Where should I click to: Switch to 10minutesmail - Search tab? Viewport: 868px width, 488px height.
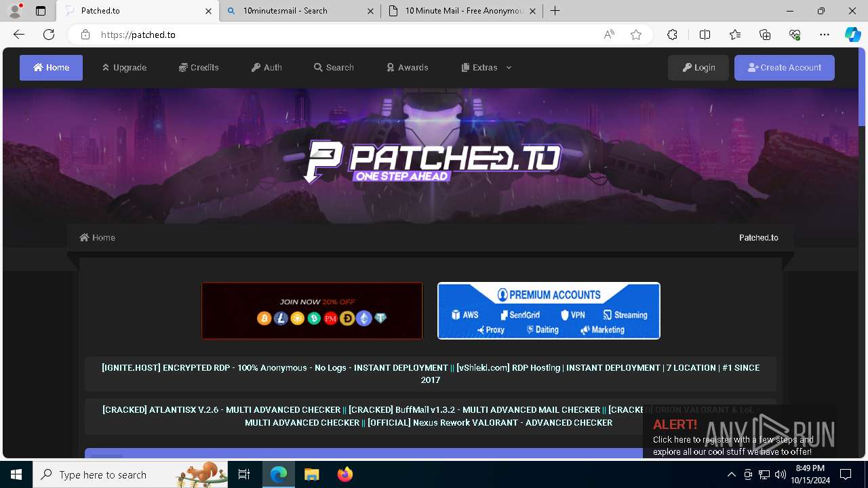tap(300, 11)
